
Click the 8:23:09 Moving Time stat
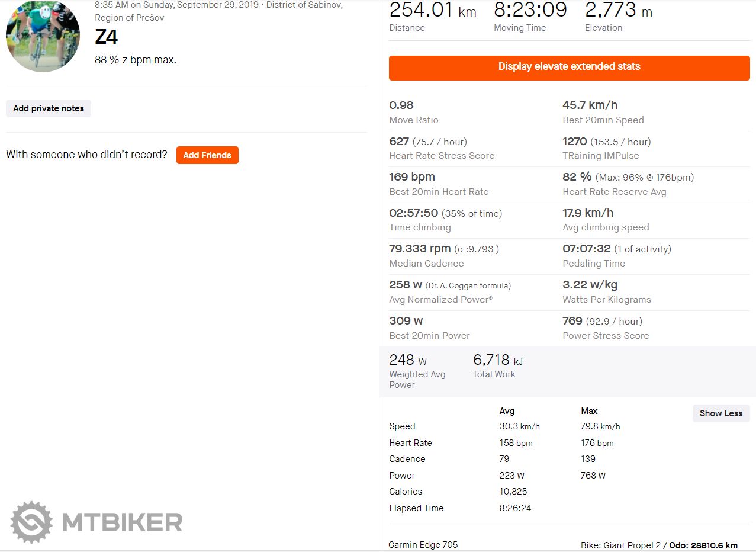click(x=530, y=10)
